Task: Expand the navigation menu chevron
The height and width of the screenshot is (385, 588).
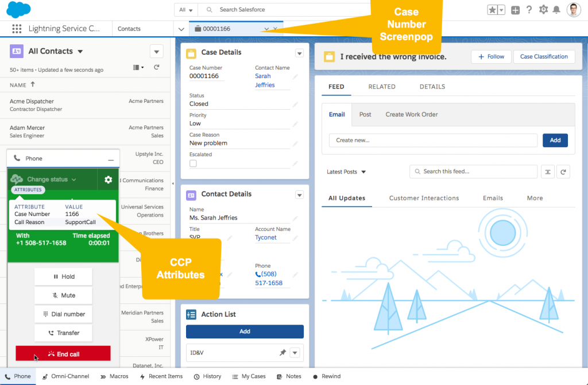Action: pos(181,29)
